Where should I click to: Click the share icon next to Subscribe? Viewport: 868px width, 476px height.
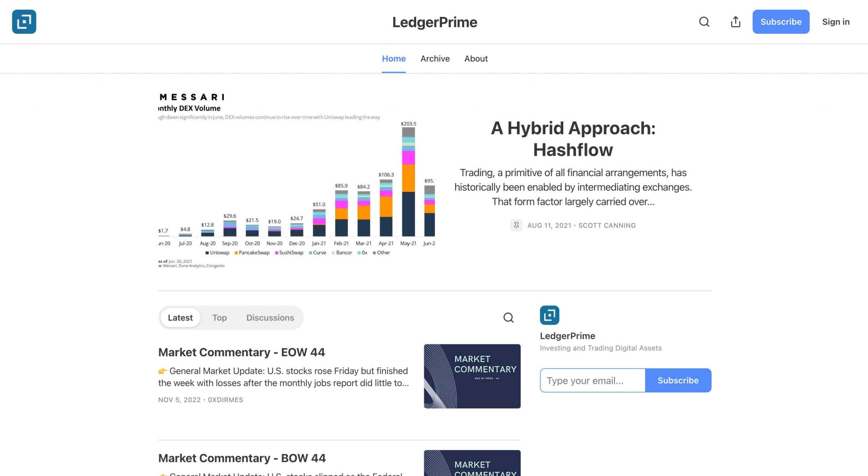[x=735, y=22]
